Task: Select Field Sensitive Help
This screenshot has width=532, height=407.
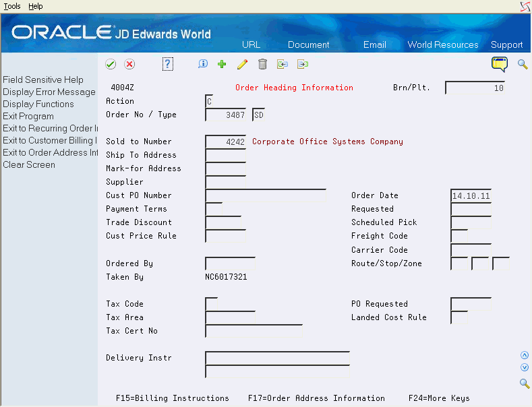Action: click(x=43, y=80)
